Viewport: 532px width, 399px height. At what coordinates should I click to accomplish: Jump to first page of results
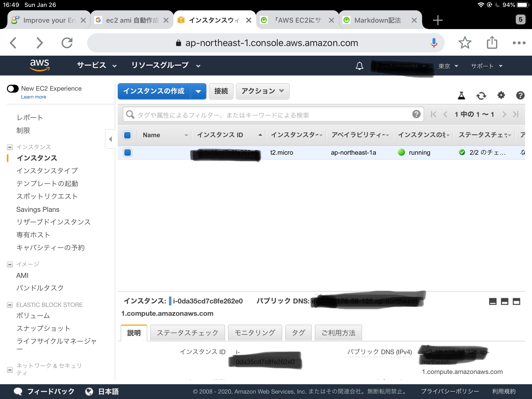click(x=433, y=114)
